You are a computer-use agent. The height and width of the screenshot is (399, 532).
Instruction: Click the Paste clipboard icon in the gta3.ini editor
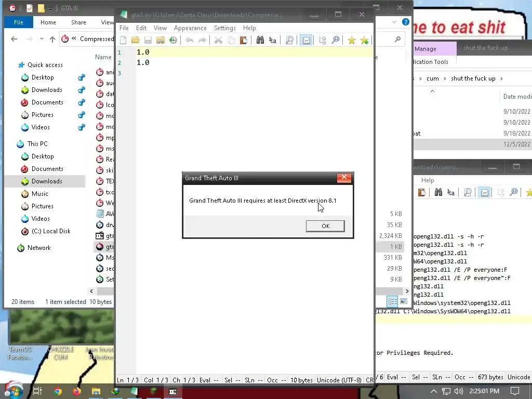coord(243,41)
